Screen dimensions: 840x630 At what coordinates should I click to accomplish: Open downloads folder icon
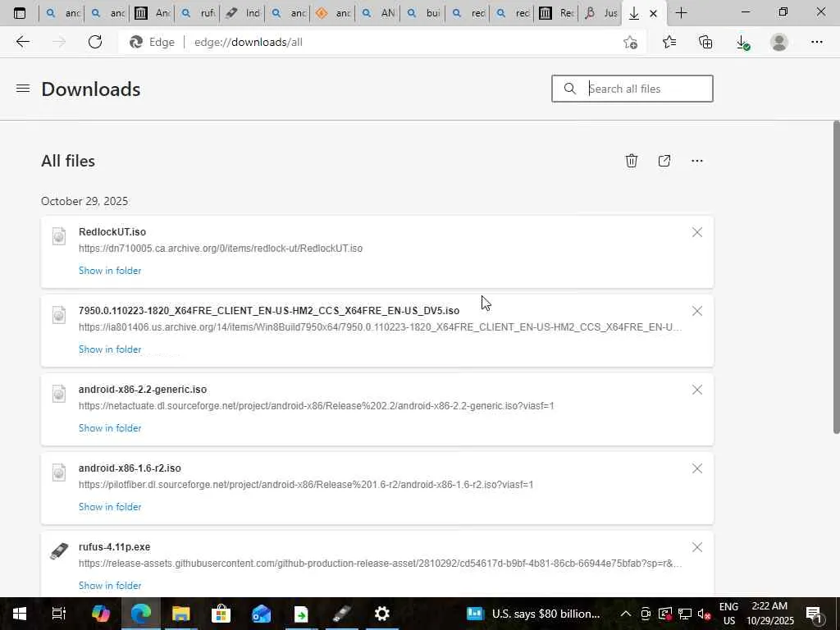click(x=664, y=161)
